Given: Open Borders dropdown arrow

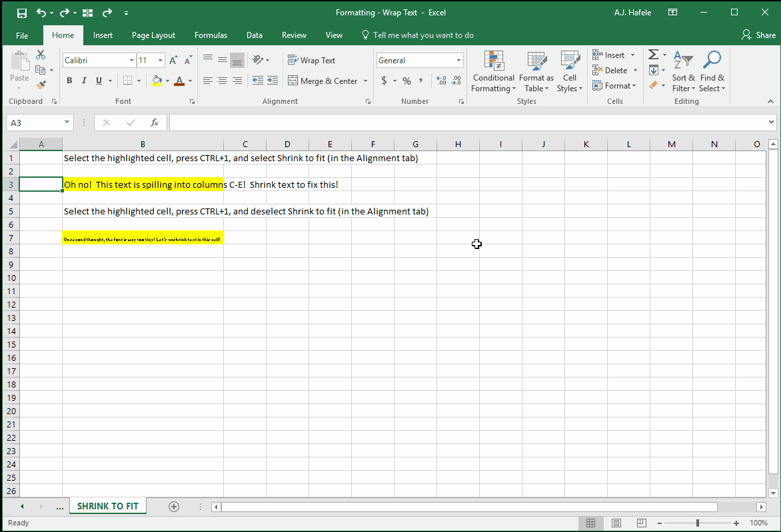Looking at the screenshot, I should point(139,81).
